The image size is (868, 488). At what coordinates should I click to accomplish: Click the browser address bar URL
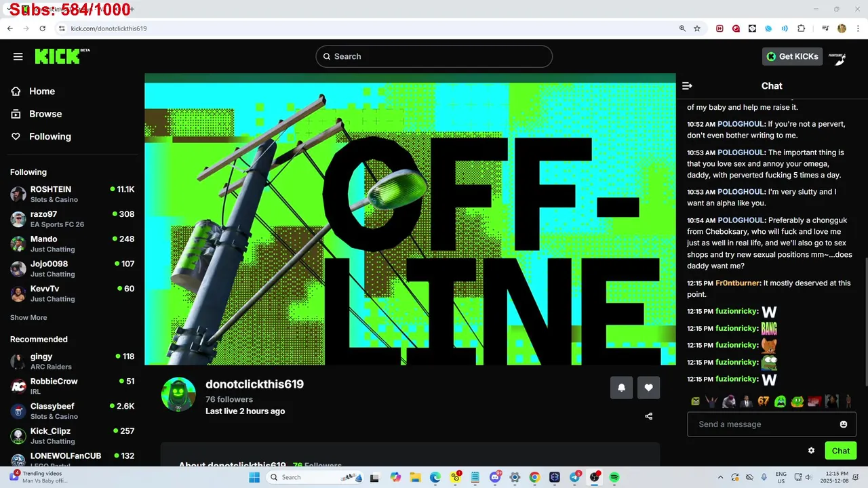coord(108,28)
